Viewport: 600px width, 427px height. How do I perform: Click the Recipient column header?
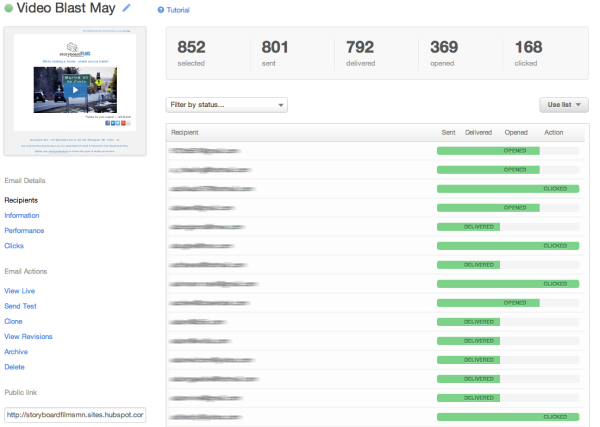pyautogui.click(x=185, y=132)
